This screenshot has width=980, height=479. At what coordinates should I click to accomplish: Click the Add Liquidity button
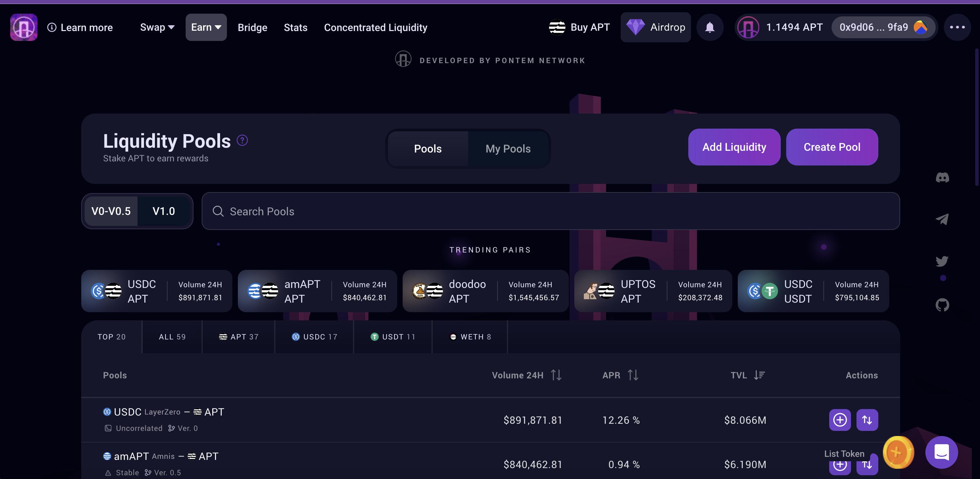(x=734, y=147)
